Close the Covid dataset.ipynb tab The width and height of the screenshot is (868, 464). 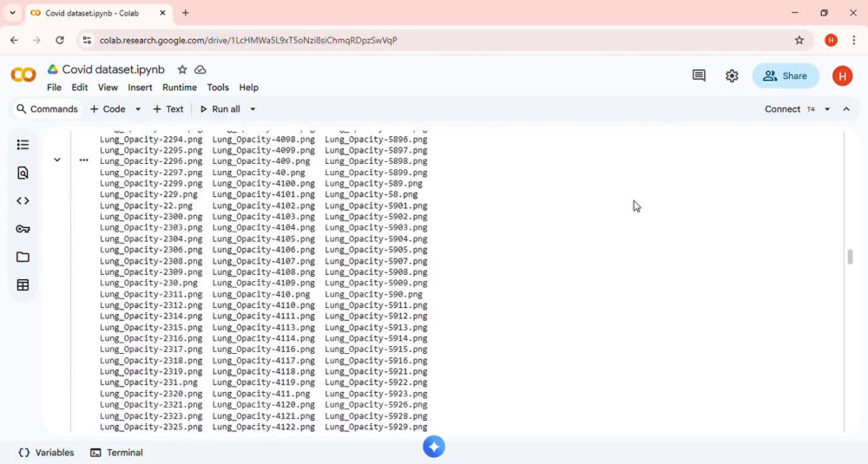point(162,13)
